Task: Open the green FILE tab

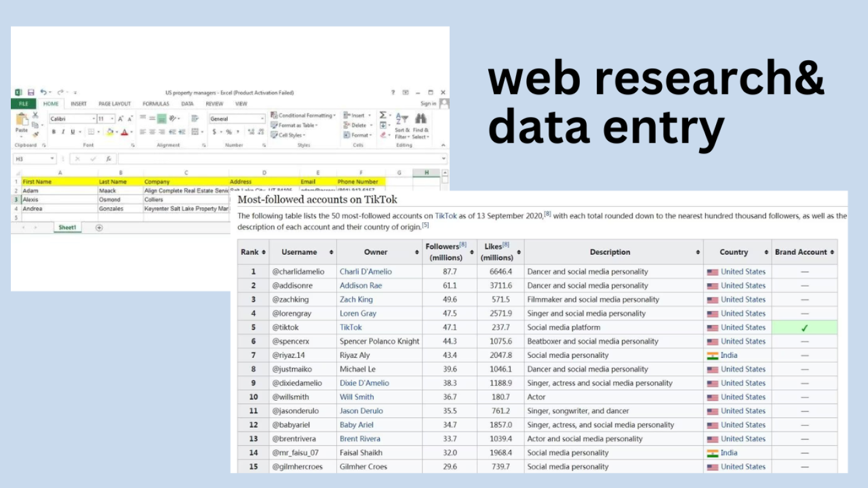Action: click(24, 104)
